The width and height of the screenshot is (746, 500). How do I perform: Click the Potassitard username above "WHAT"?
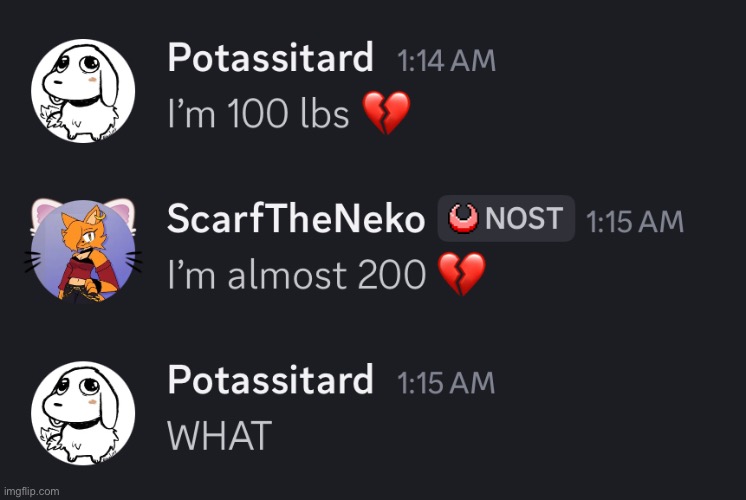tap(270, 381)
